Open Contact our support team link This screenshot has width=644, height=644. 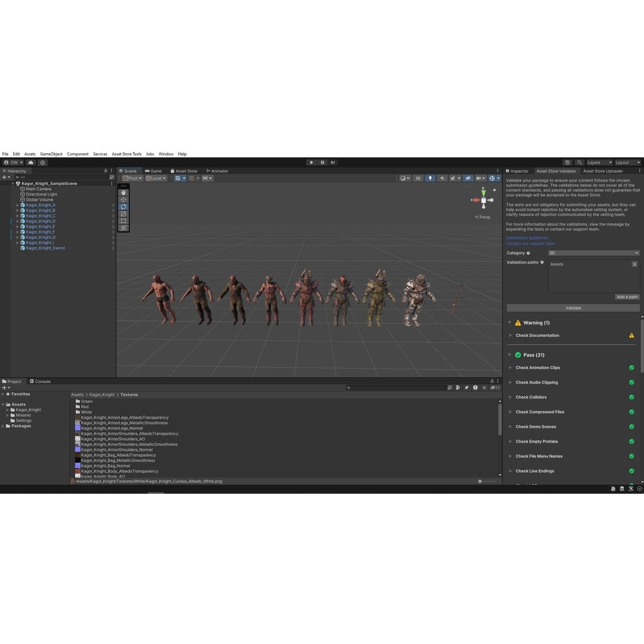530,243
